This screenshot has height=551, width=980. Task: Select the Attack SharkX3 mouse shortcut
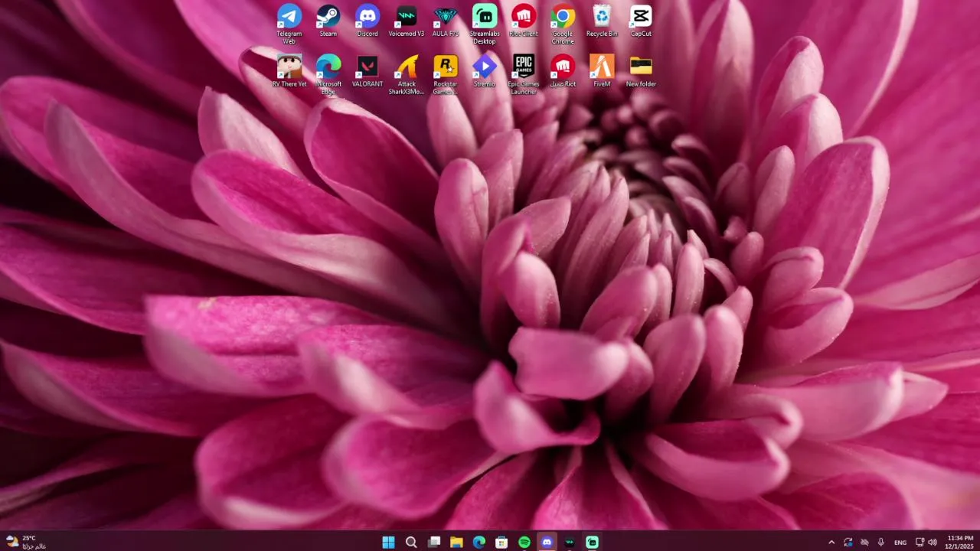tap(407, 74)
